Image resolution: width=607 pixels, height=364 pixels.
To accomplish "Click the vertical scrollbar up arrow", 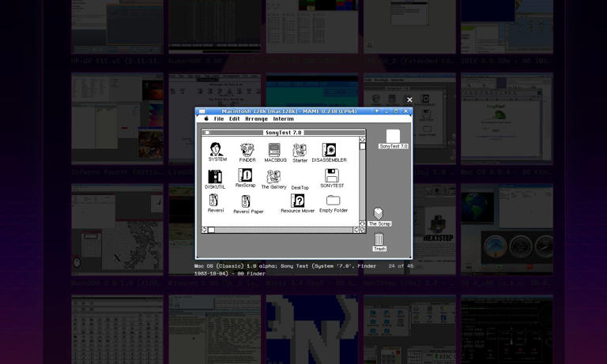I will point(362,139).
